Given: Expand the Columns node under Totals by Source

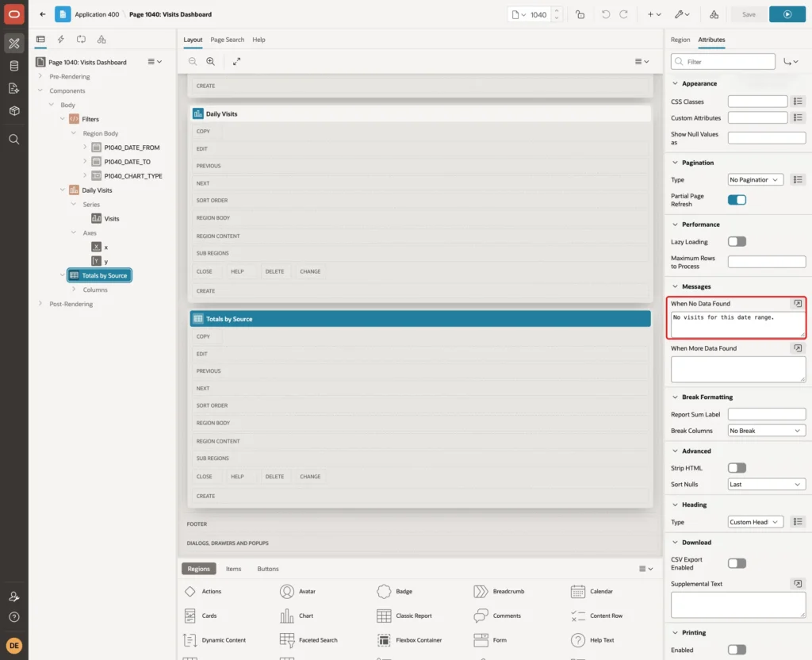Looking at the screenshot, I should (74, 290).
